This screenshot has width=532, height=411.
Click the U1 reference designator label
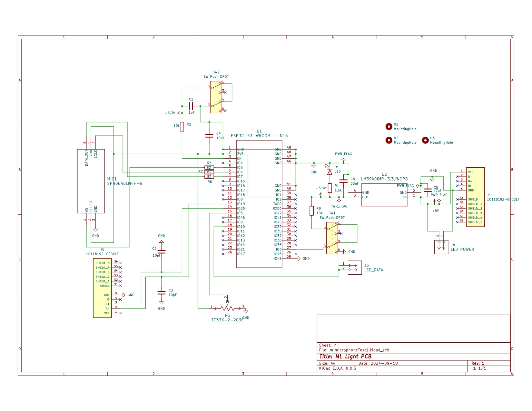(x=259, y=131)
